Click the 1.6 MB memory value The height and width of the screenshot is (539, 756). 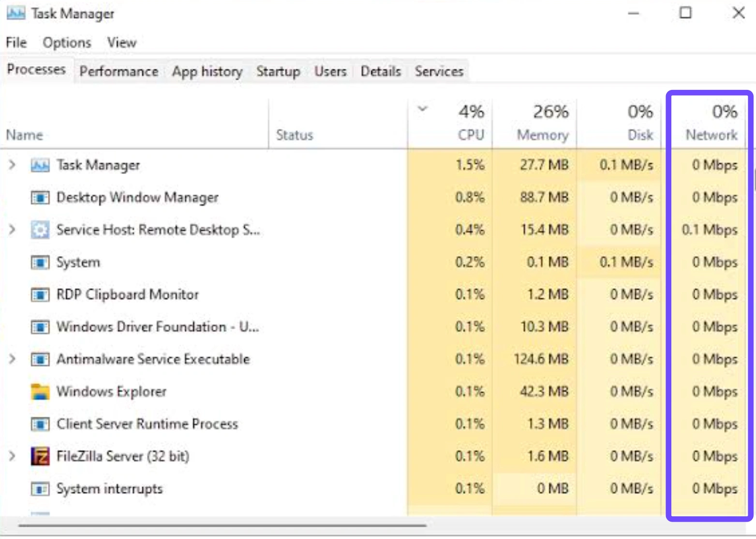[x=548, y=456]
